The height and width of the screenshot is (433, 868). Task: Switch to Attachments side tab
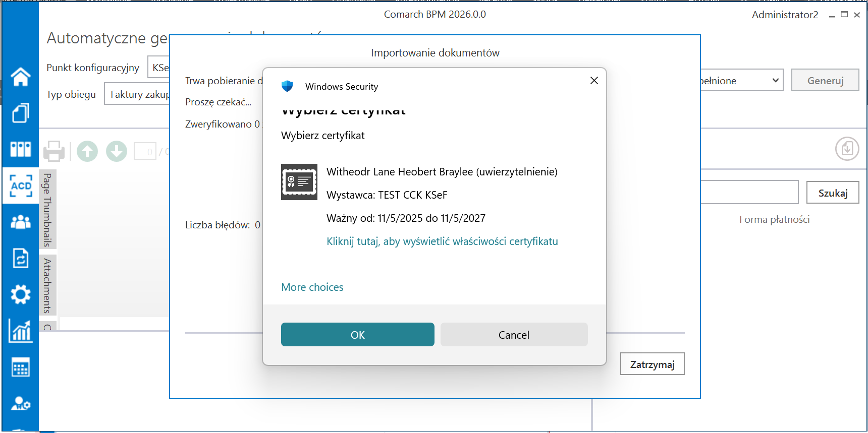tap(47, 285)
